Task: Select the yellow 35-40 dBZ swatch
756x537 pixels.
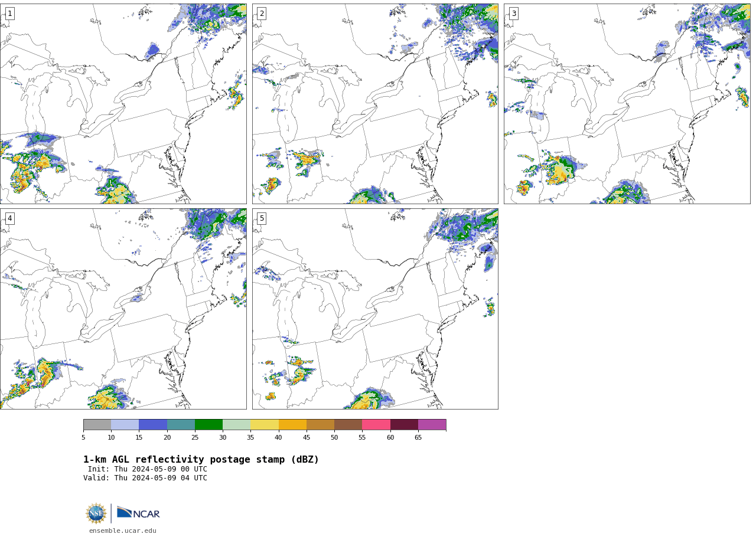Action: (x=265, y=425)
